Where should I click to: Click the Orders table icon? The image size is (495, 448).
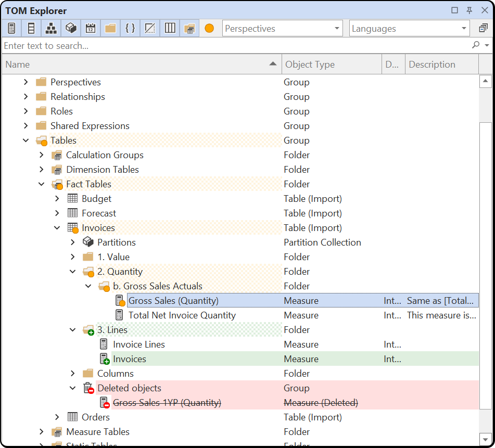tap(72, 417)
